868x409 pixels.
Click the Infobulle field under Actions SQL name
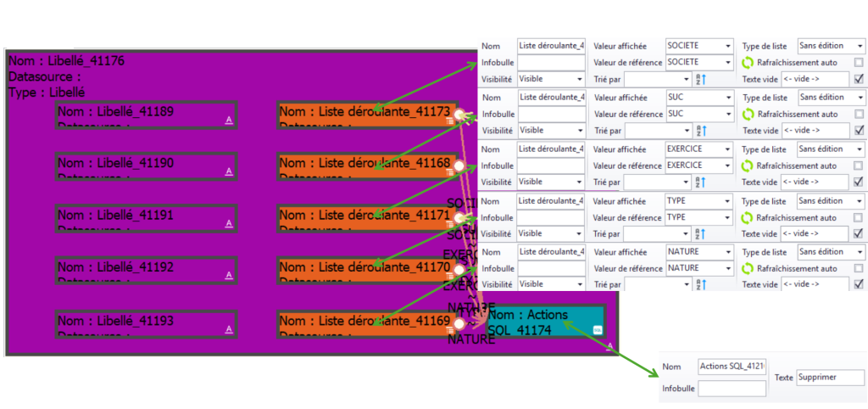click(732, 389)
